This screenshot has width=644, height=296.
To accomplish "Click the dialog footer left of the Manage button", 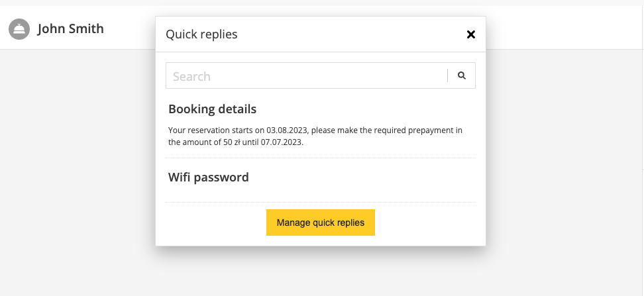I will click(212, 224).
